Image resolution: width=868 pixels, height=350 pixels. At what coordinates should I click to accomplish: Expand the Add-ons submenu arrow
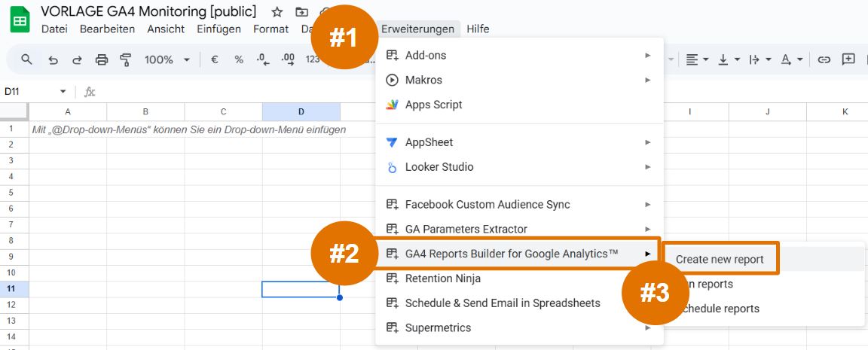click(648, 55)
